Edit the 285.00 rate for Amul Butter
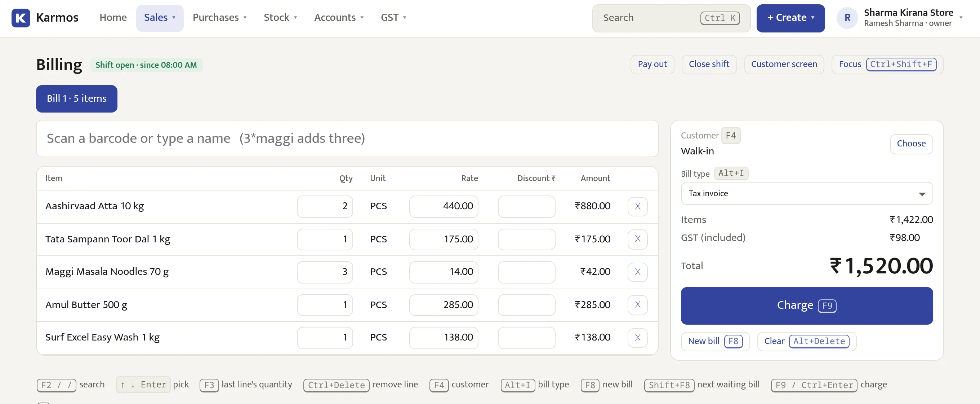 tap(444, 304)
